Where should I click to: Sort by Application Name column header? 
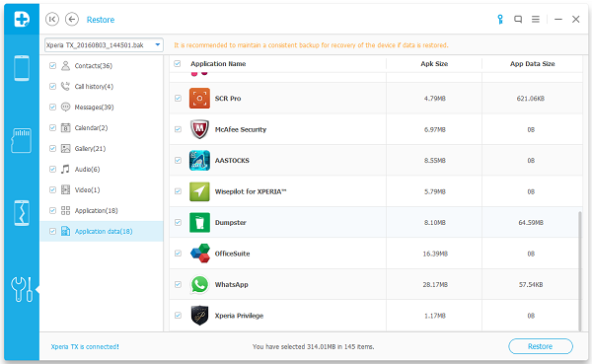tap(218, 64)
